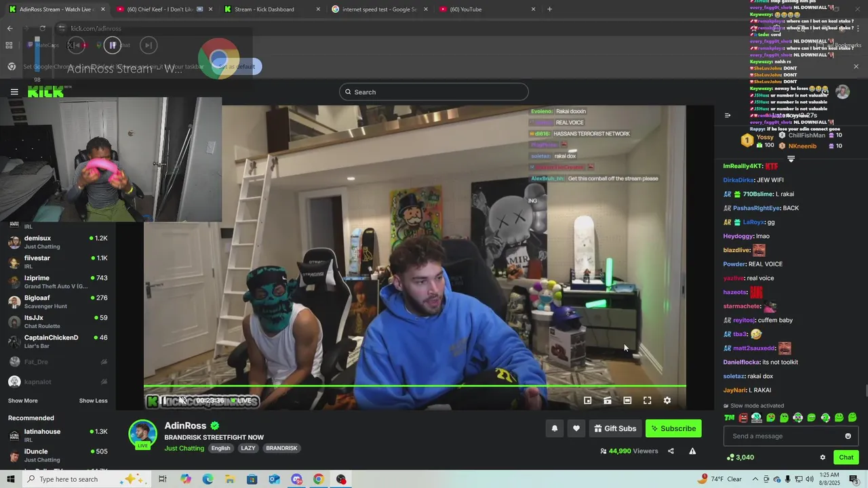Open iDuncle recommended channel
Viewport: 868px width, 488px height.
coord(58,455)
